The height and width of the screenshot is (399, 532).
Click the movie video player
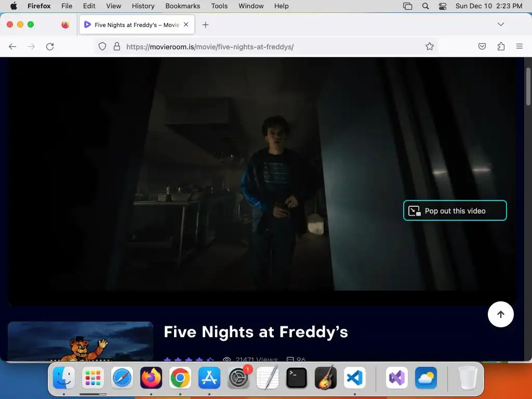coord(262,181)
